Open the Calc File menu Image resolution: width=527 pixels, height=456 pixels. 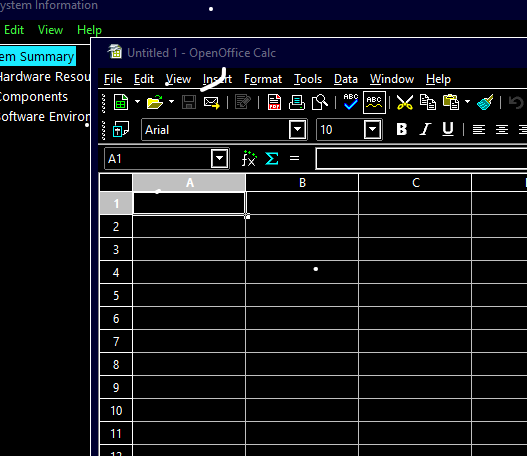(x=113, y=79)
